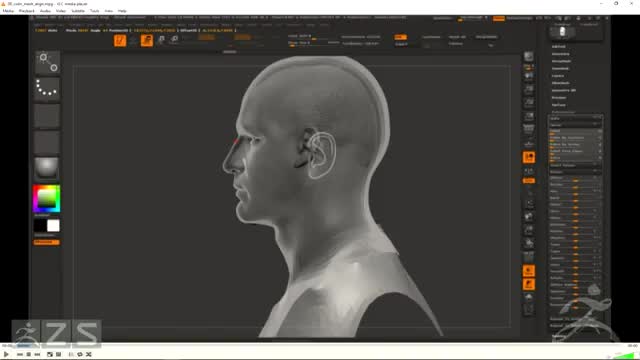Toggle fullscreen video mode icon
The width and height of the screenshot is (640, 360).
50,354
